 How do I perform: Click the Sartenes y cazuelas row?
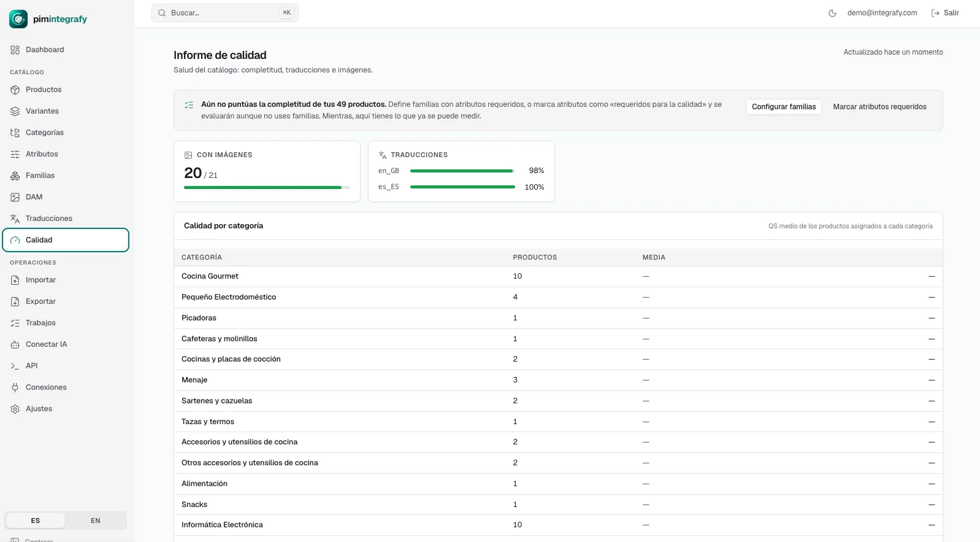[x=558, y=401]
